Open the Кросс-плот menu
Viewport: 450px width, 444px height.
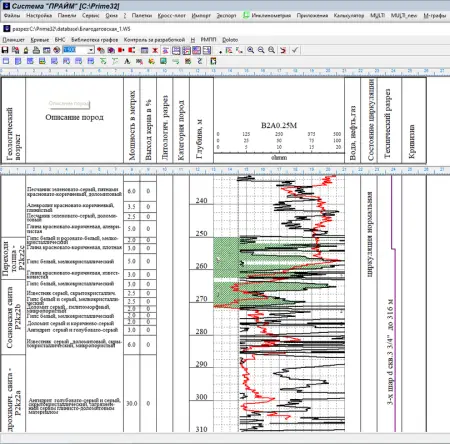(x=171, y=15)
